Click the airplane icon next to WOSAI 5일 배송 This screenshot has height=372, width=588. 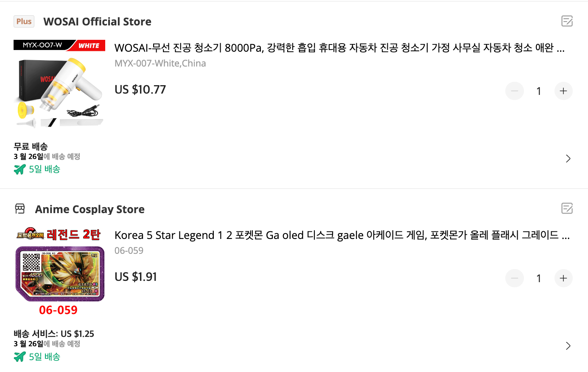(x=20, y=169)
